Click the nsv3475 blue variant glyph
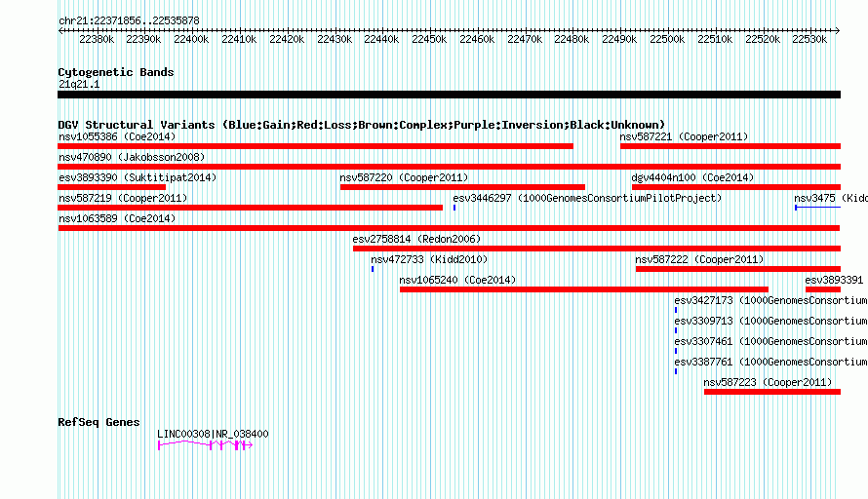Image resolution: width=868 pixels, height=499 pixels. coord(817,208)
